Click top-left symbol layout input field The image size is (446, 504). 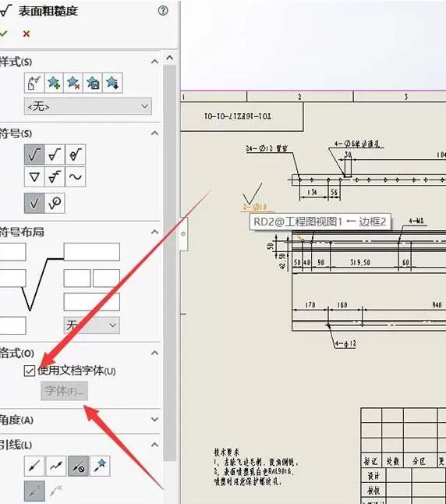(12, 252)
